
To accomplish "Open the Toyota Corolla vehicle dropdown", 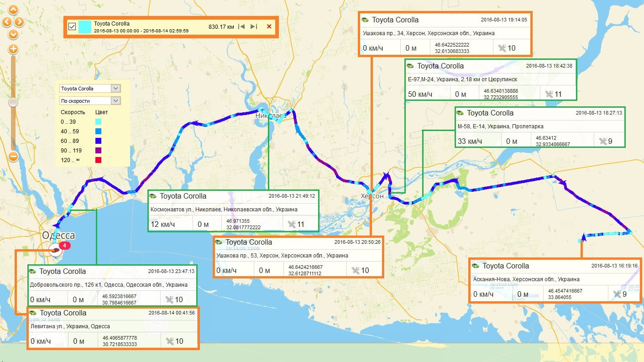I will pyautogui.click(x=90, y=89).
